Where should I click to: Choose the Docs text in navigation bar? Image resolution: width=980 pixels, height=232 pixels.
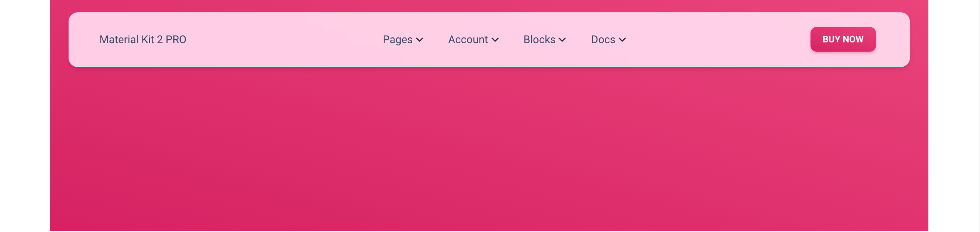(x=603, y=40)
